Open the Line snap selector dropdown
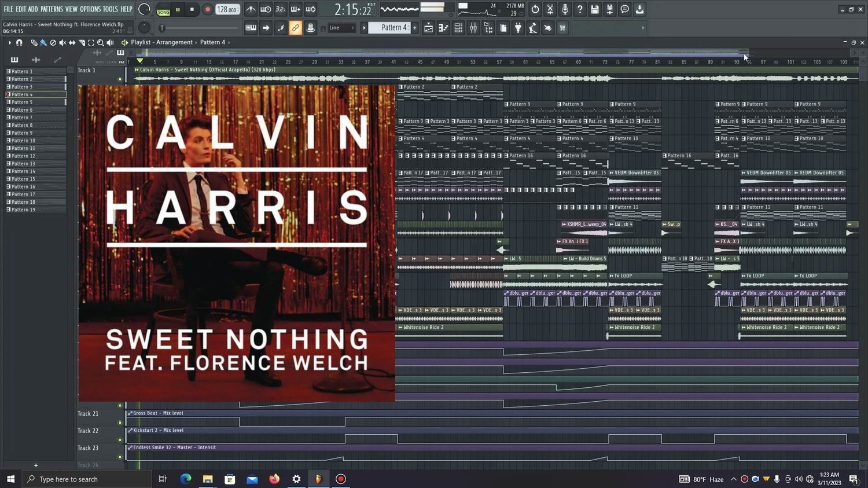This screenshot has width=868, height=488. point(341,28)
